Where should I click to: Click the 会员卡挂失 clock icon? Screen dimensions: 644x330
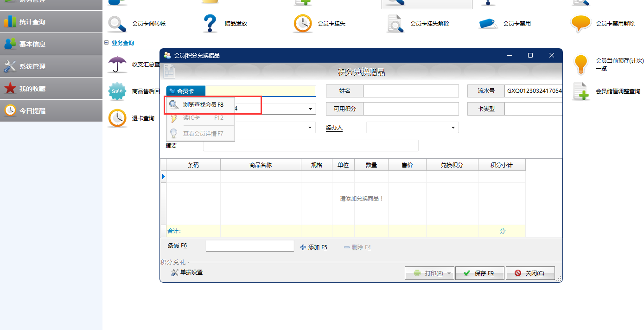[x=303, y=24]
